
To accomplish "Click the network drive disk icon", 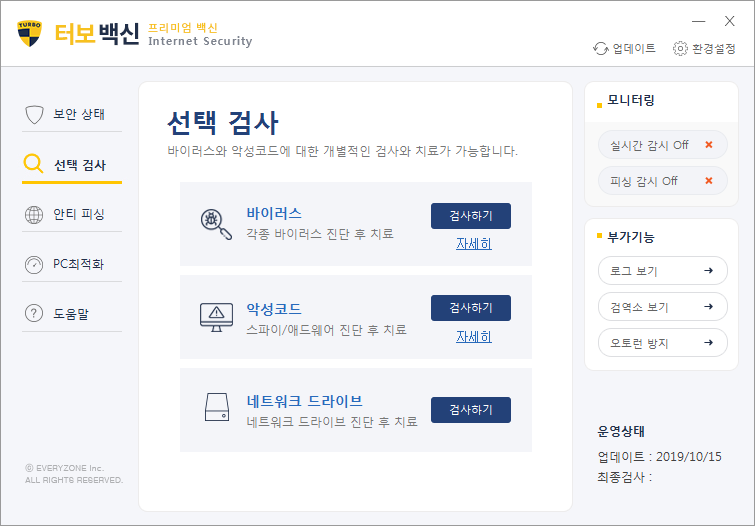I will 216,409.
